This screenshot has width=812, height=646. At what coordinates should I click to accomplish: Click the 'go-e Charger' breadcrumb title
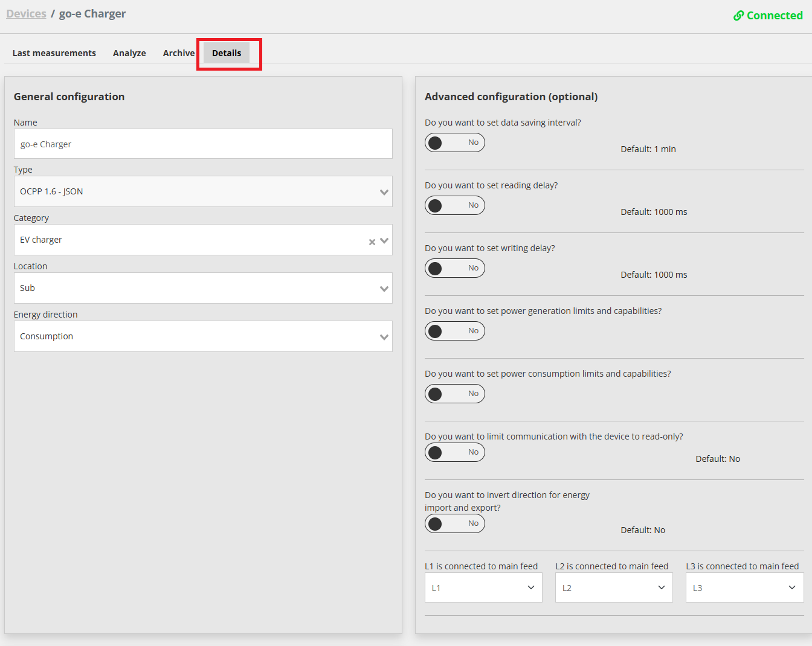92,14
